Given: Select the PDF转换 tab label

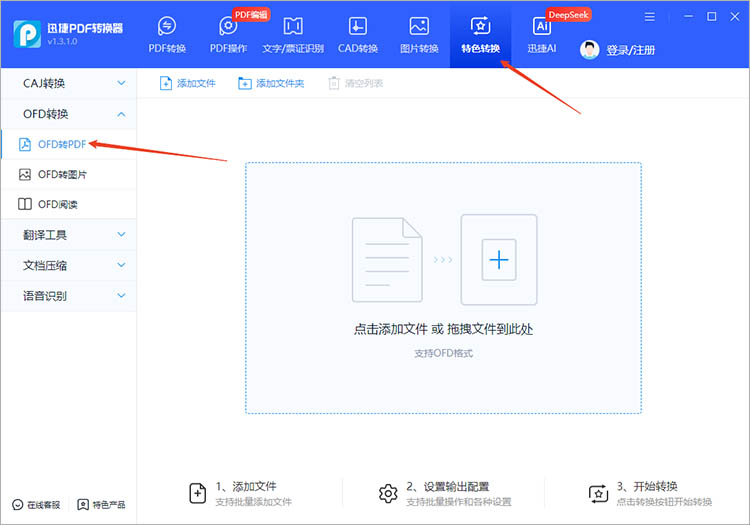Looking at the screenshot, I should 167,48.
